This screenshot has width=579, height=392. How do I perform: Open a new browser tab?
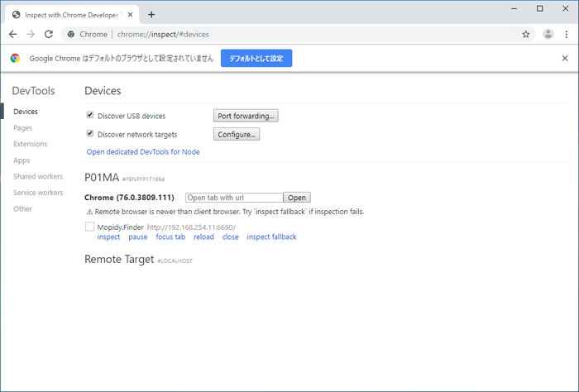pyautogui.click(x=151, y=15)
